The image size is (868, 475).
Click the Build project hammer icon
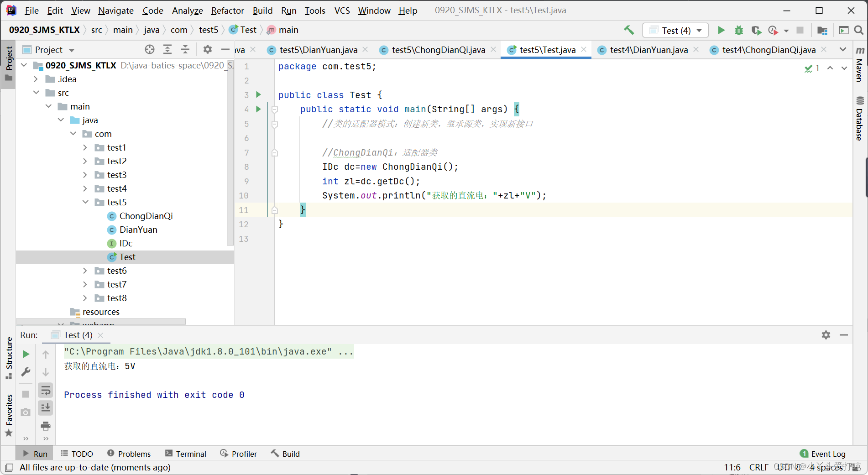(629, 30)
